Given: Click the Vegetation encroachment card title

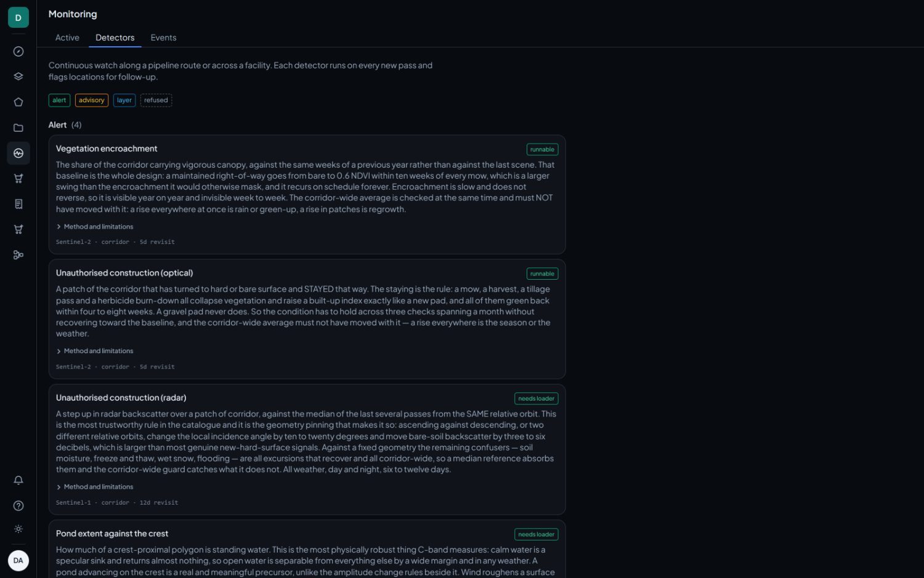Looking at the screenshot, I should click(107, 149).
